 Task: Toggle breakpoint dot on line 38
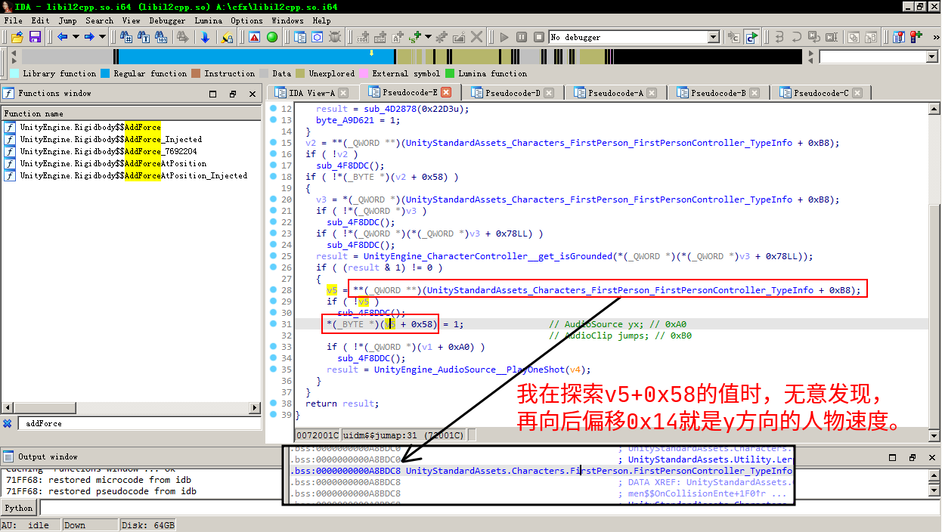click(273, 404)
